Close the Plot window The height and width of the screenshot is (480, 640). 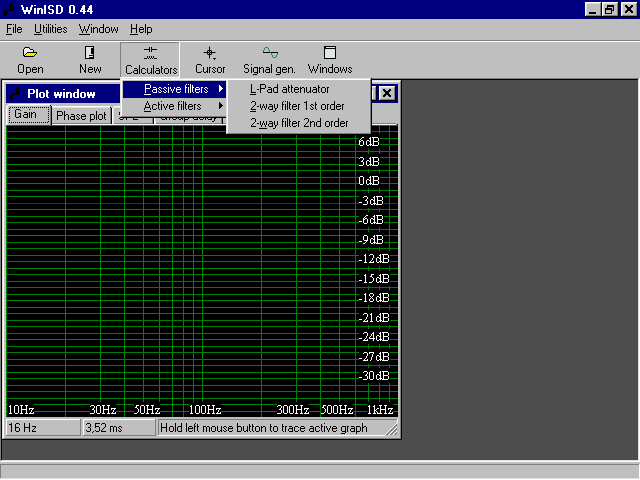[x=387, y=93]
